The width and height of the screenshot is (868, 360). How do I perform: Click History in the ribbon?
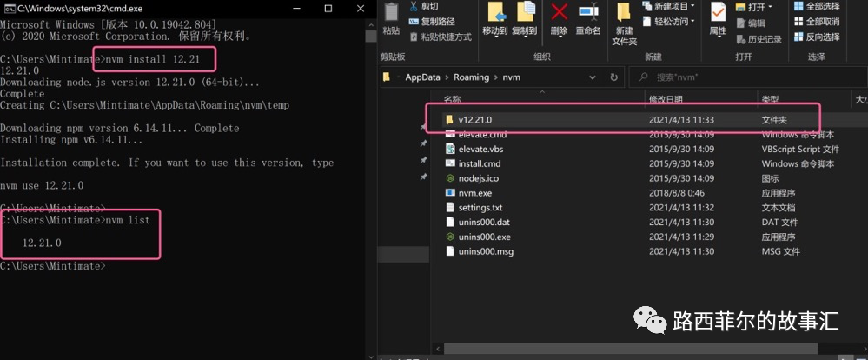tap(759, 39)
